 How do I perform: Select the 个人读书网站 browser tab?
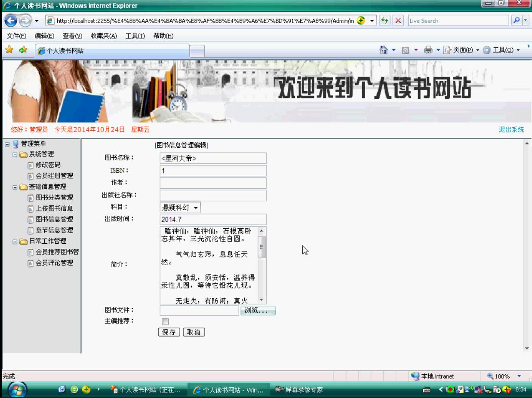coord(112,51)
